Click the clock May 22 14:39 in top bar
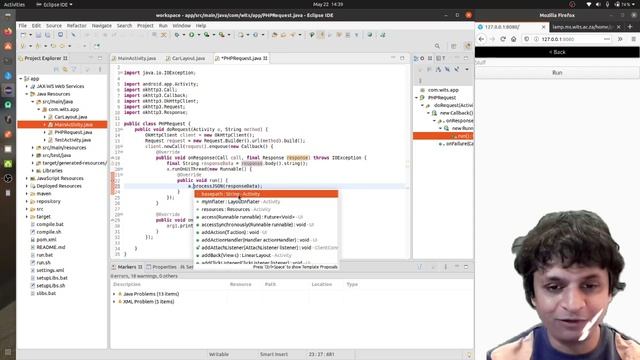Viewport: 640px width, 360px height. click(328, 4)
